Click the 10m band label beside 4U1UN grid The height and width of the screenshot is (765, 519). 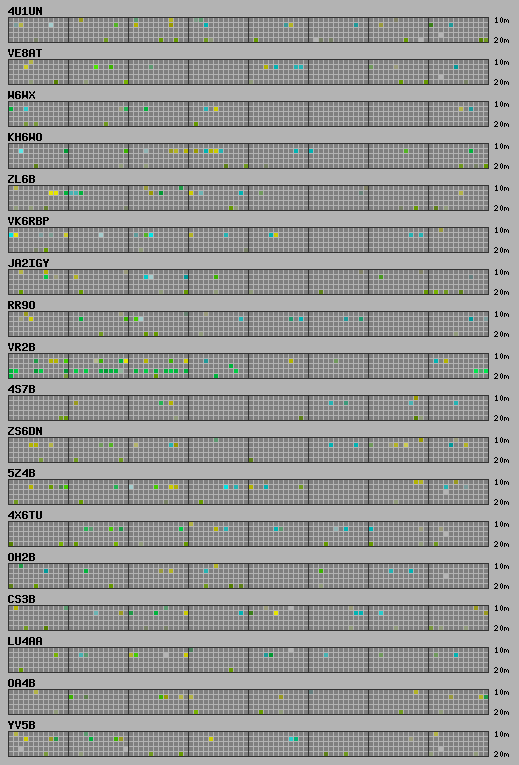coord(502,20)
